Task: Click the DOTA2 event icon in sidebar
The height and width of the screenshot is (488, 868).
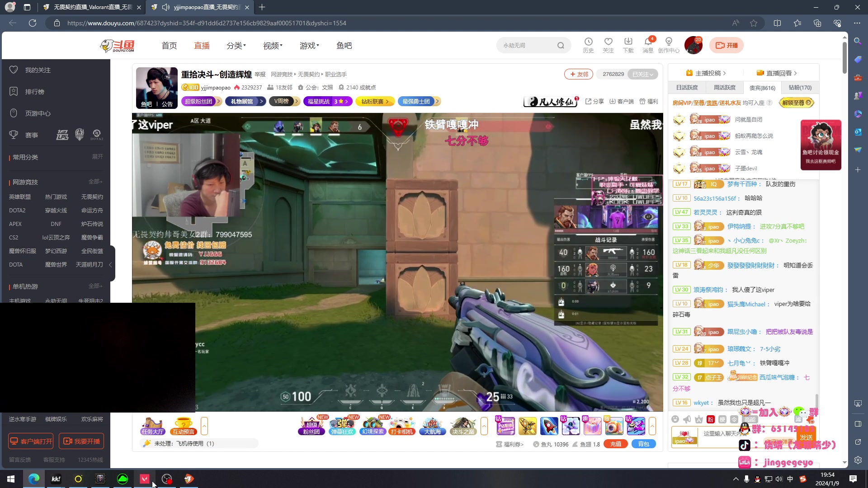Action: [96, 135]
